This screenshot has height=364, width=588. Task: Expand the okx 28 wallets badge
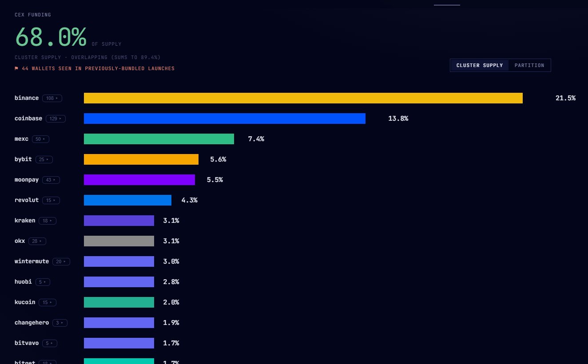point(37,241)
